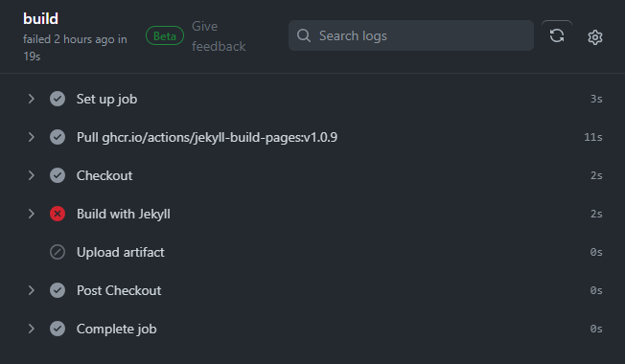625x364 pixels.
Task: Click the 0s duration for Complete job
Action: [596, 329]
